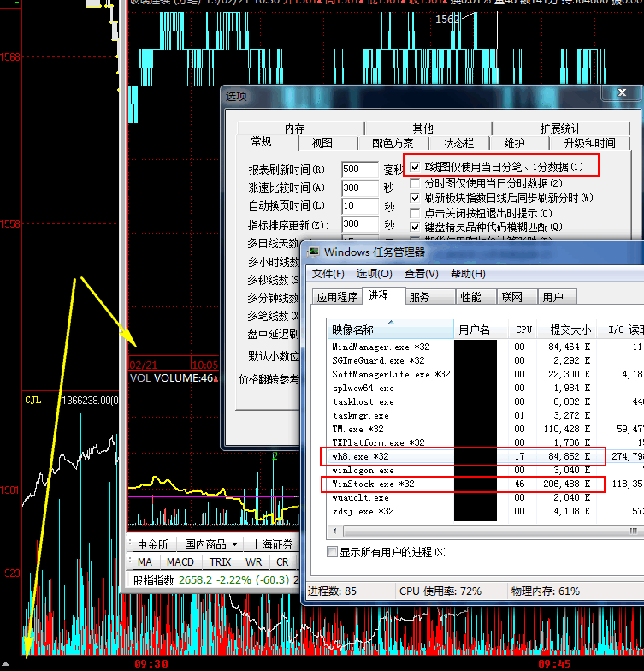This screenshot has height=671, width=644.
Task: Sort processes by the CPU column header
Action: pyautogui.click(x=523, y=330)
